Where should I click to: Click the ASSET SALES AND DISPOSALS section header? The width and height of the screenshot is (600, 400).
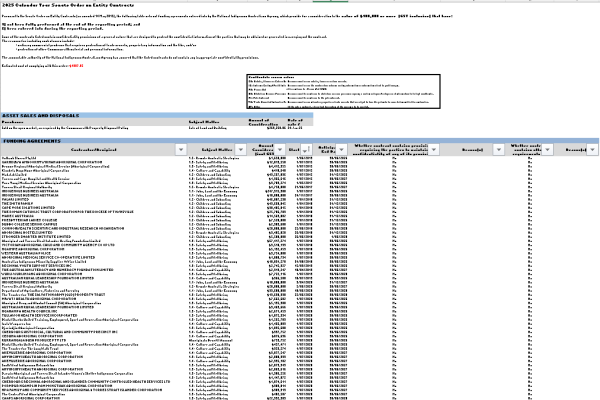click(45, 115)
